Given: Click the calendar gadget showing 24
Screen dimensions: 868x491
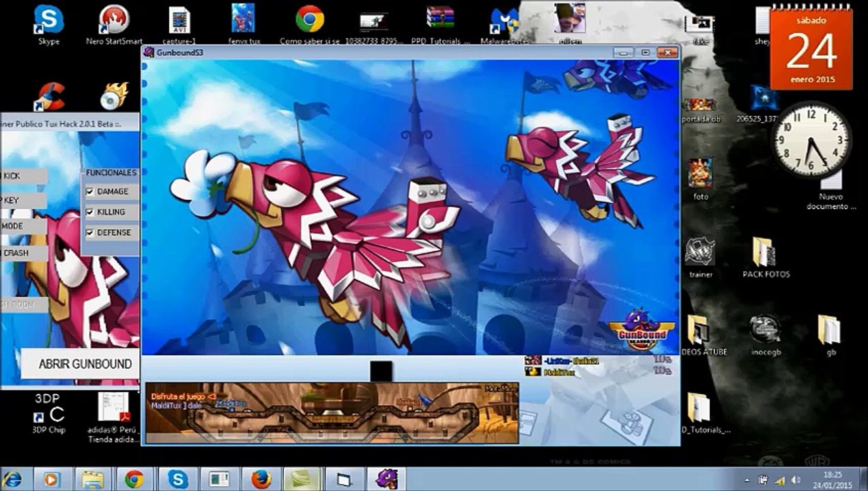Looking at the screenshot, I should [811, 49].
